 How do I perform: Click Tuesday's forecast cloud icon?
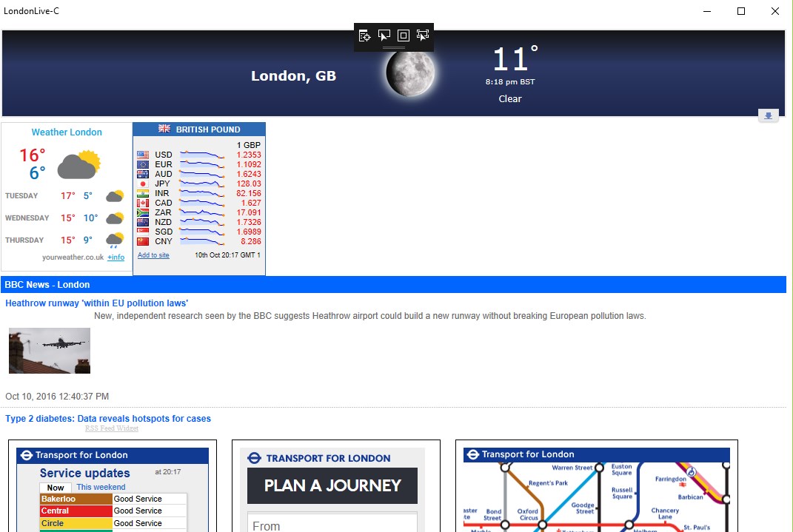115,195
